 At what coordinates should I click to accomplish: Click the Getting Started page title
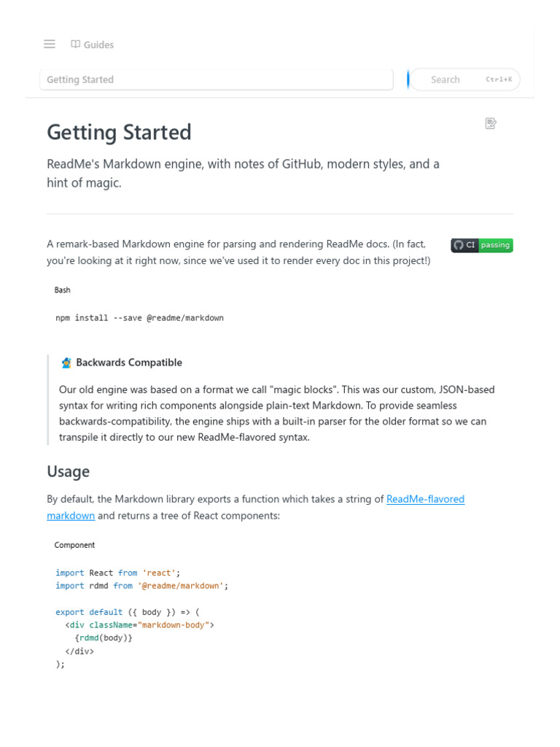click(x=119, y=132)
